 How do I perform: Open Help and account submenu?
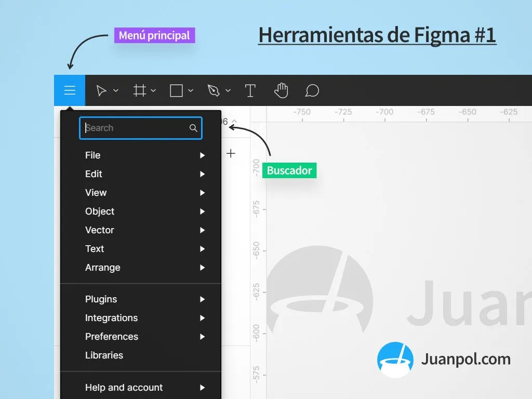[x=141, y=388]
